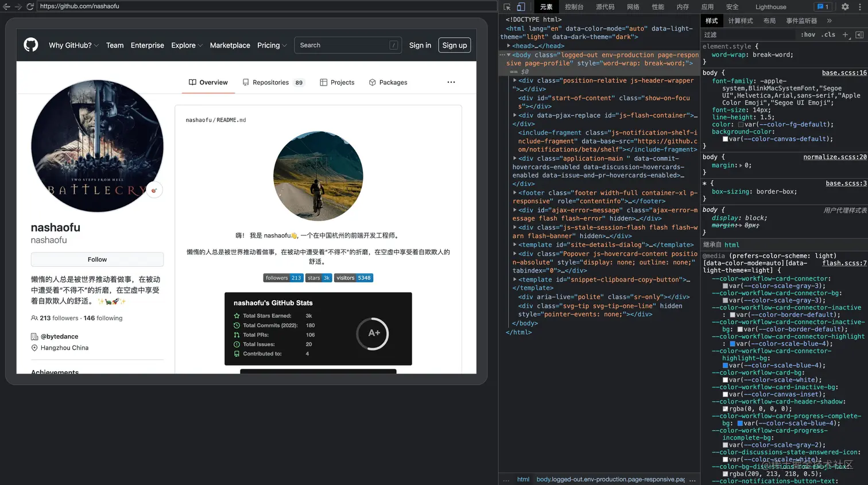Expand the js-header-wrapper div node
This screenshot has width=868, height=485.
515,80
